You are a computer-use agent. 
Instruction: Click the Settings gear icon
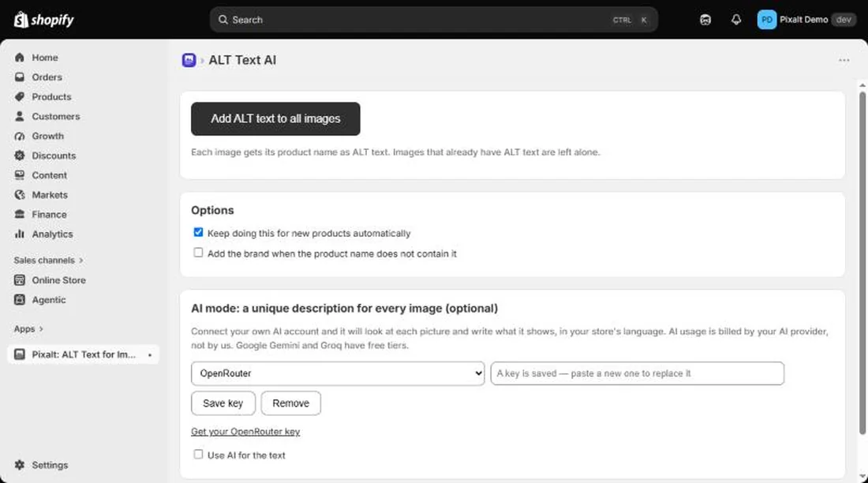click(20, 465)
